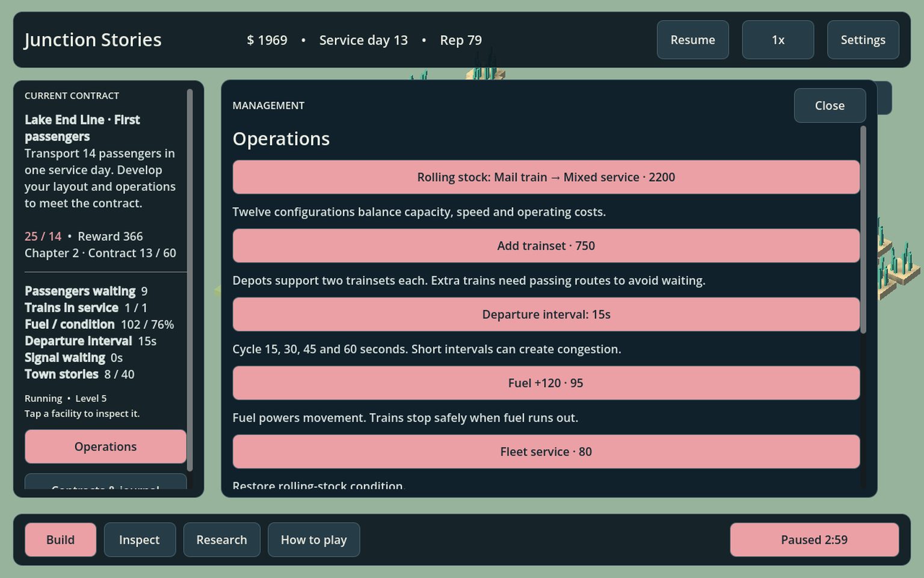Upgrade rolling stock to Mixed service
The width and height of the screenshot is (924, 578).
coord(546,177)
